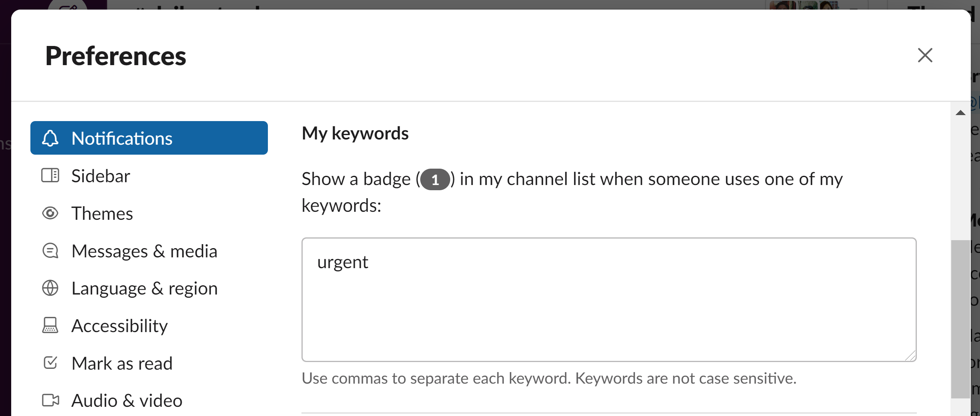Open Mark as read preferences
The height and width of the screenshot is (416, 980).
tap(122, 364)
